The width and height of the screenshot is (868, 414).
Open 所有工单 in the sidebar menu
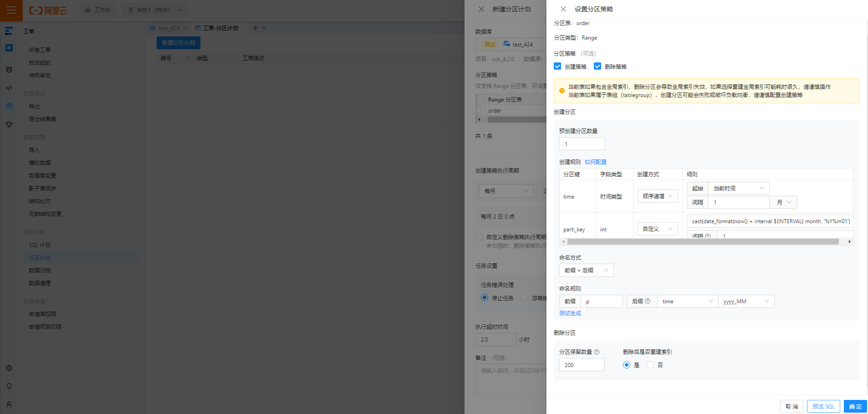tap(40, 50)
